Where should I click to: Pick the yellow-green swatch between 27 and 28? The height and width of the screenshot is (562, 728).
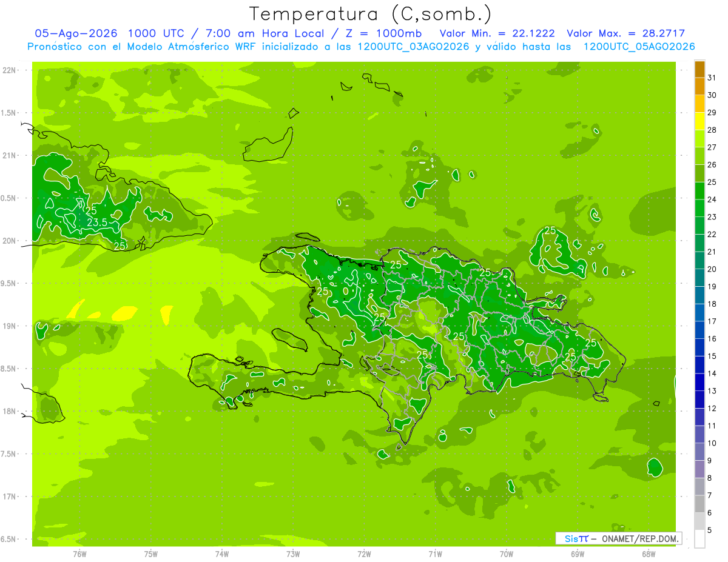click(699, 138)
